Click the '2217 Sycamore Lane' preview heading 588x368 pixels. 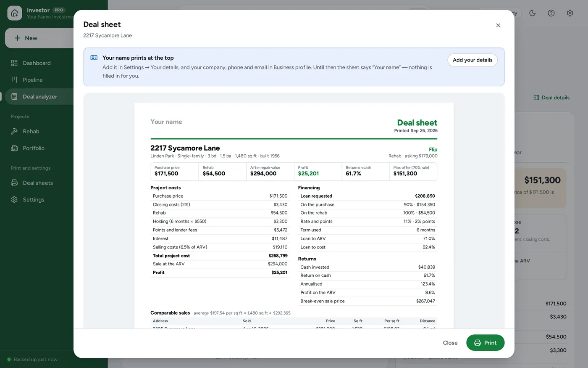click(x=185, y=148)
